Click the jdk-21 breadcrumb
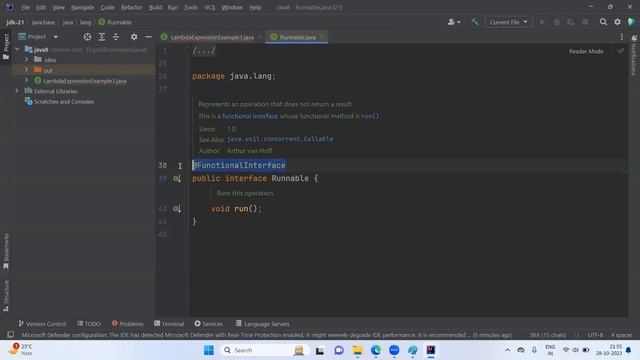Viewport: 640px width, 360px height. point(15,22)
